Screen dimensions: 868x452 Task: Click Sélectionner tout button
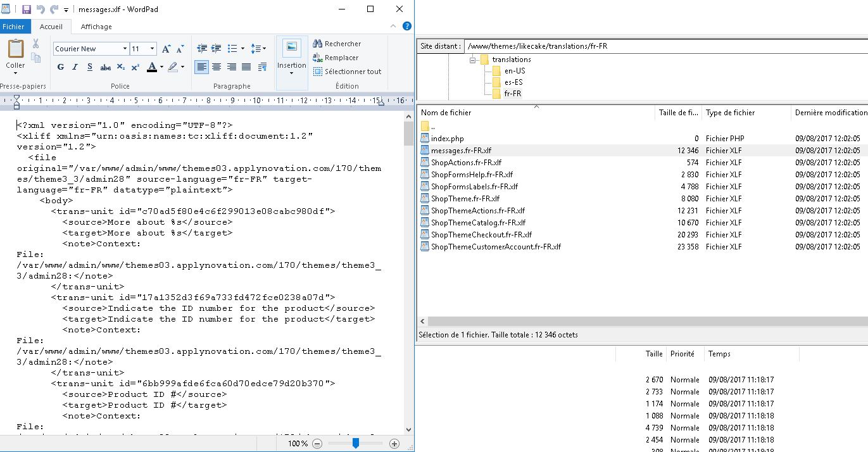347,72
